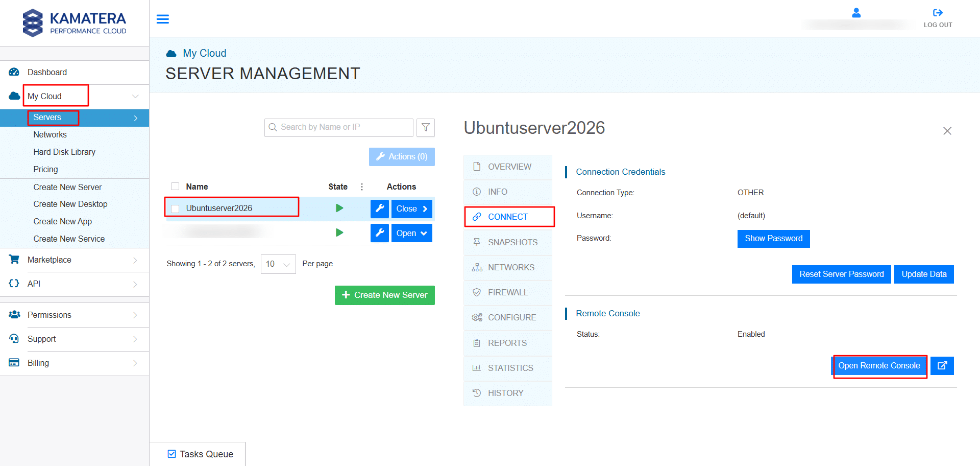Click the green running state icon of Ubuntuserver2026

(339, 208)
